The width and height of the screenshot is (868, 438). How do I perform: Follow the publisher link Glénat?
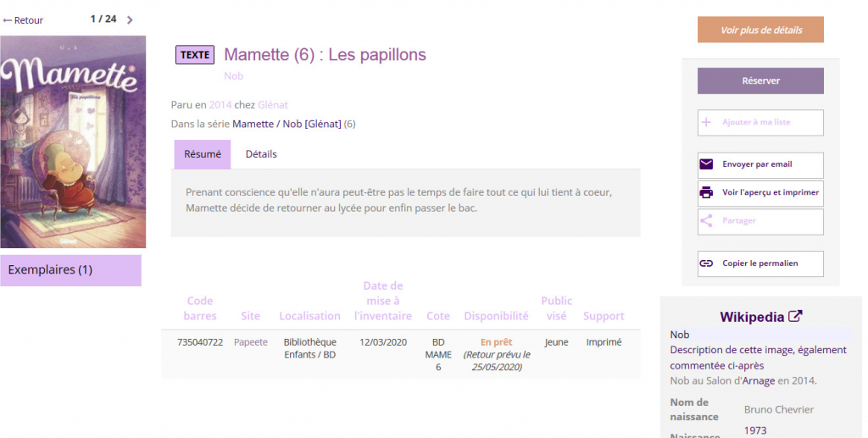coord(273,104)
